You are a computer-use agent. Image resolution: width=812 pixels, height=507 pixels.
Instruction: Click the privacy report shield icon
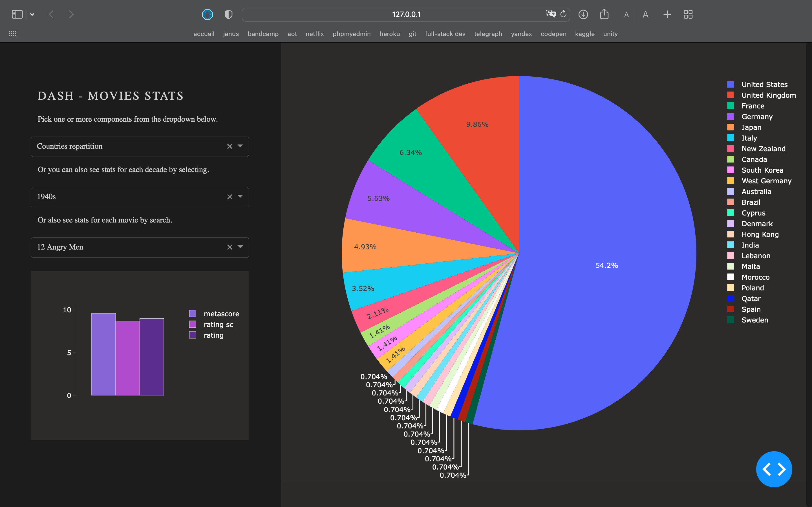point(228,14)
